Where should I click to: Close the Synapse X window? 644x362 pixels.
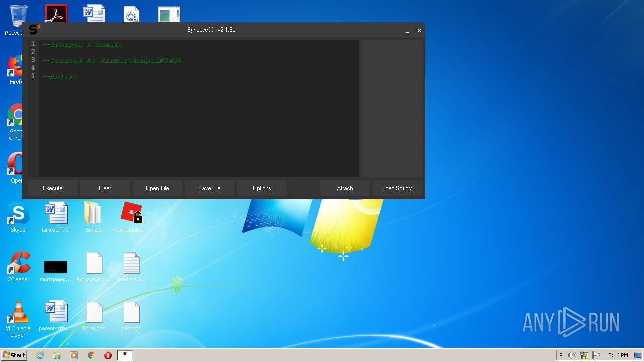point(419,31)
